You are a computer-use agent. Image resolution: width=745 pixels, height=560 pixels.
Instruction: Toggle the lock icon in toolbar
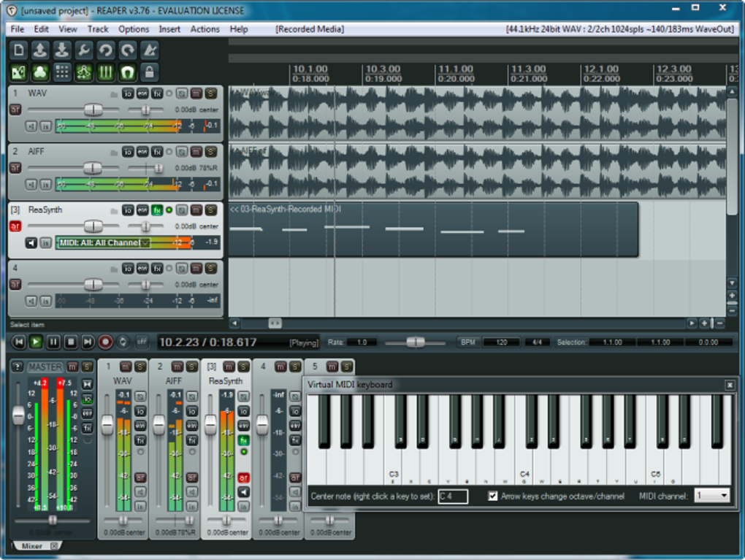[x=149, y=72]
